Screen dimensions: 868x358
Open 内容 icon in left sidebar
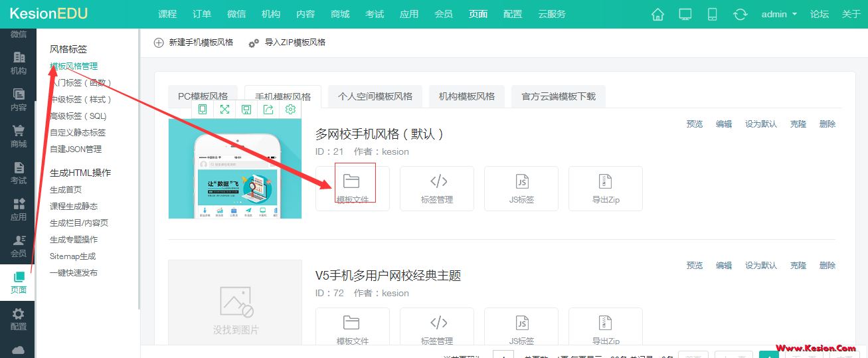[19, 99]
